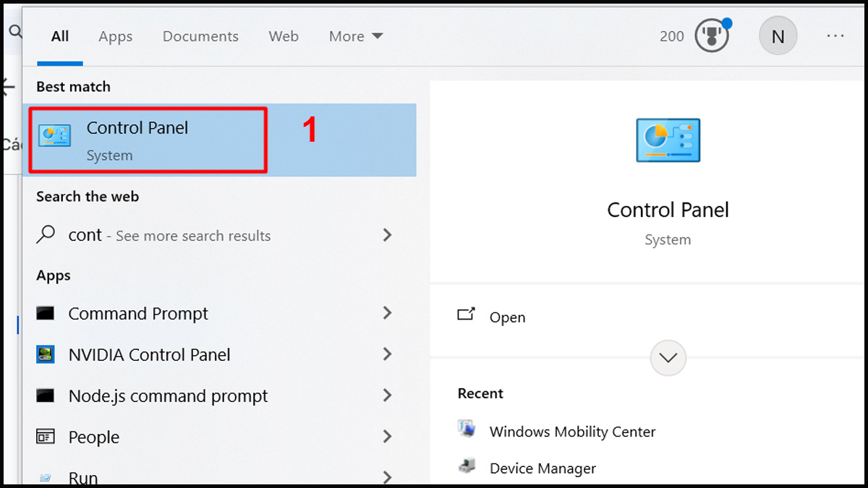Switch to the Web search tab
Screen dimensions: 868x488
point(284,36)
